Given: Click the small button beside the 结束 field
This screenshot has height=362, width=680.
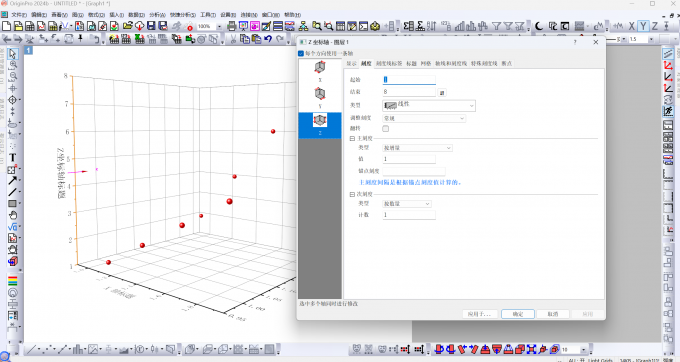Looking at the screenshot, I should click(442, 92).
